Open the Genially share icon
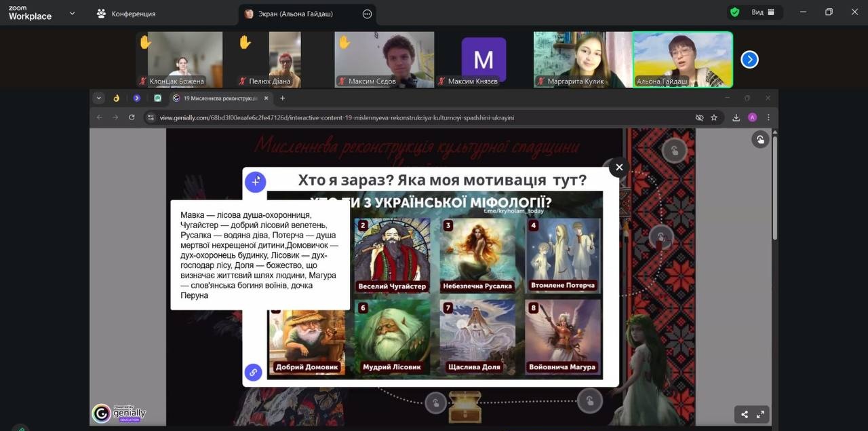868x431 pixels. point(745,414)
